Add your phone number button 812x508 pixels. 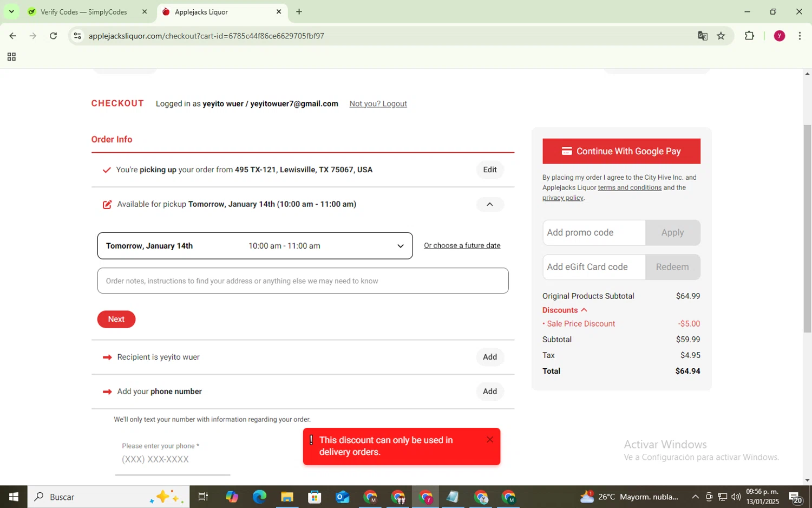(x=490, y=392)
